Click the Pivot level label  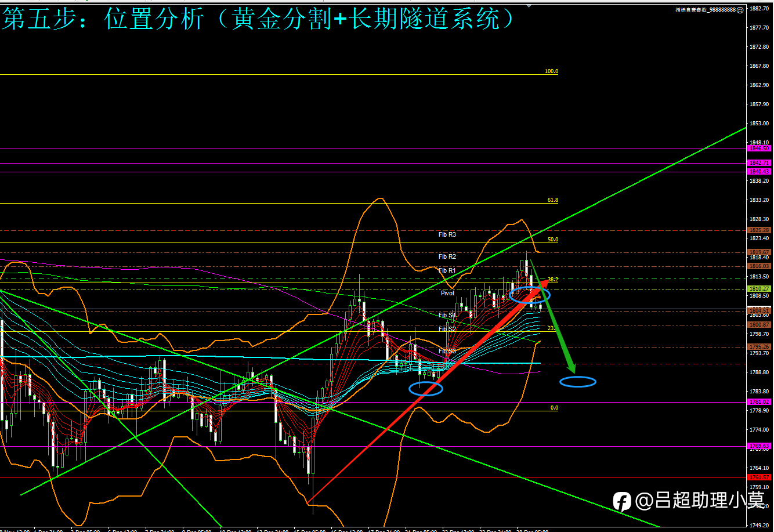pos(447,294)
